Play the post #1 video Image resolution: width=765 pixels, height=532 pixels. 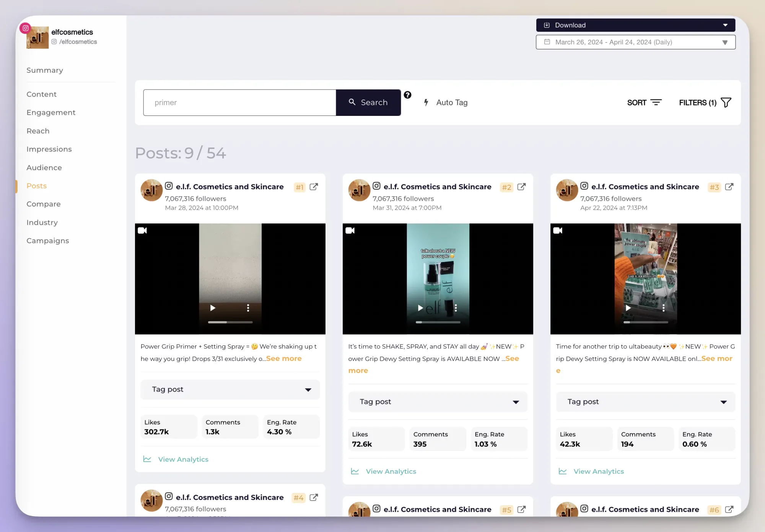click(213, 308)
